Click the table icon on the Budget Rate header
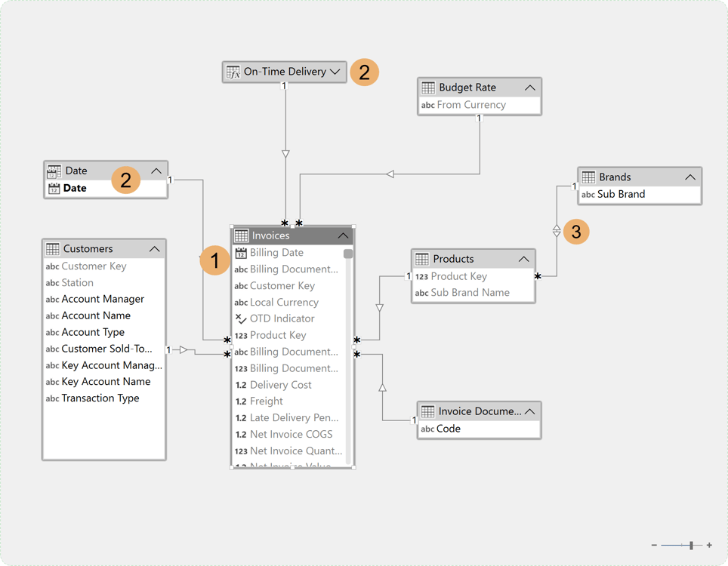Image resolution: width=728 pixels, height=566 pixels. point(428,87)
